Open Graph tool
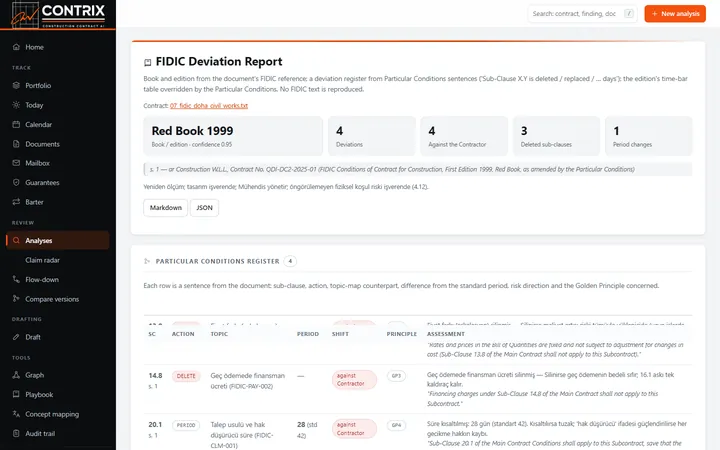 click(58, 375)
